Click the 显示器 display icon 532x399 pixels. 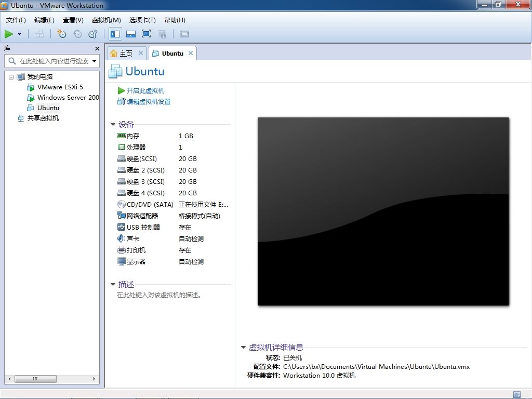pos(121,261)
